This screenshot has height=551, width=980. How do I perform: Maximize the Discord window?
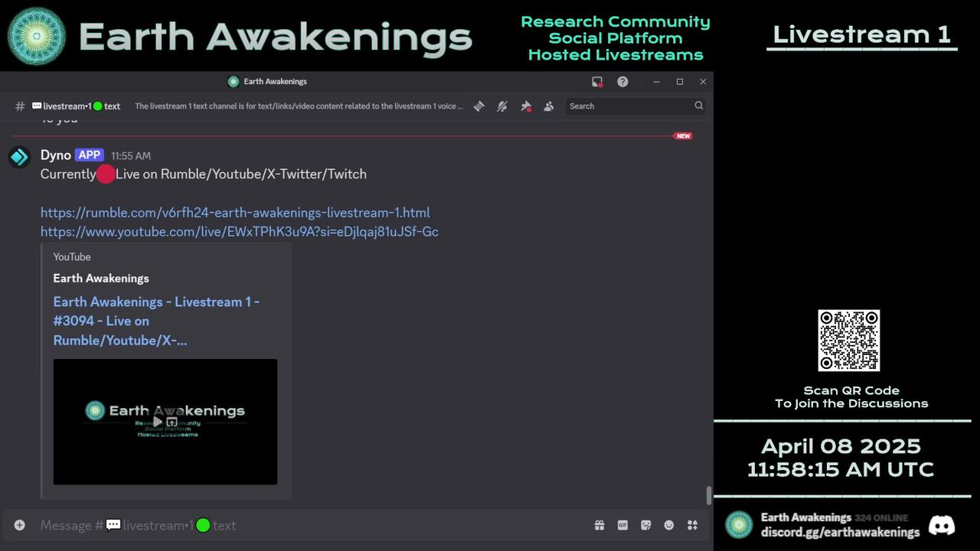click(679, 82)
